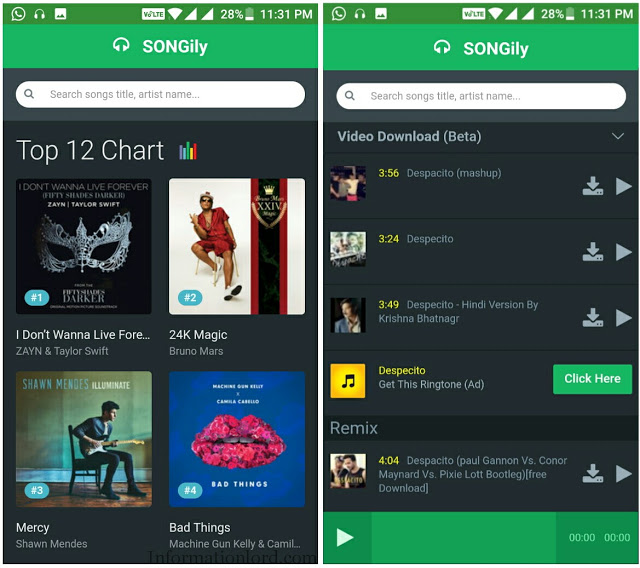Click Here for Despecito ringtone
The image size is (640, 568).
coord(592,379)
